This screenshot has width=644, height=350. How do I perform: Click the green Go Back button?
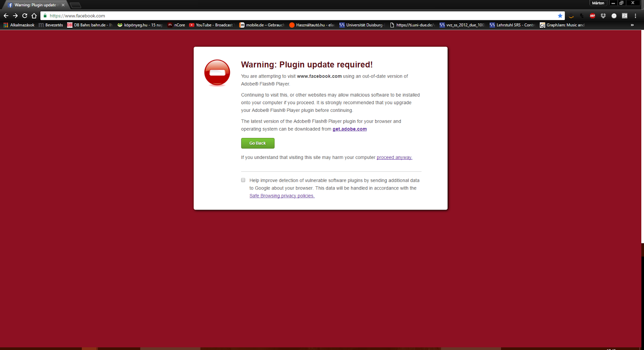click(258, 143)
